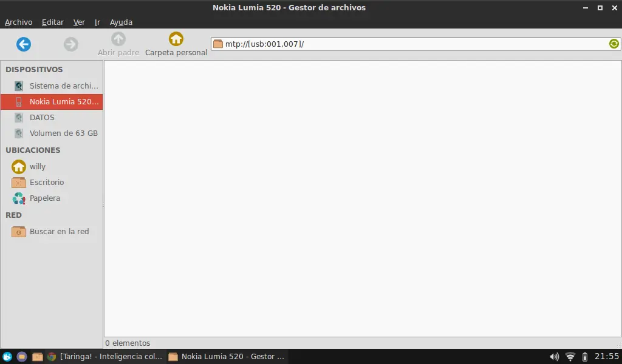
Task: Click the DATOS drive icon
Action: pyautogui.click(x=19, y=117)
